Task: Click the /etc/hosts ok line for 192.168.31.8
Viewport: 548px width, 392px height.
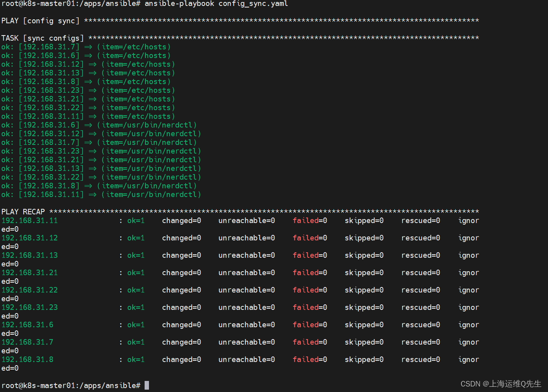Action: point(86,82)
